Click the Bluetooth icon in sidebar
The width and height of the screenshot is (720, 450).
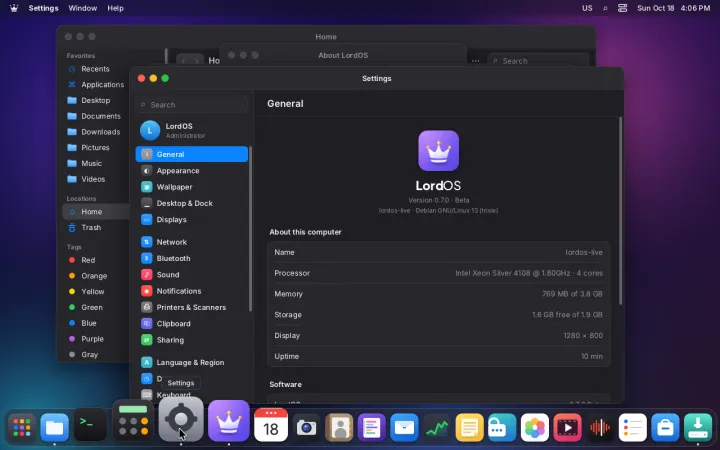coord(146,259)
